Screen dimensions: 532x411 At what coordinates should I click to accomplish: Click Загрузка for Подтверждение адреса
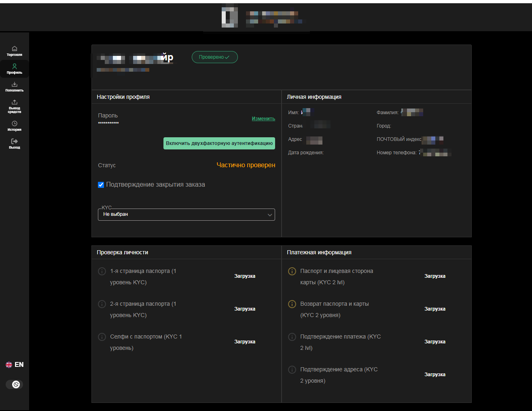pos(435,375)
